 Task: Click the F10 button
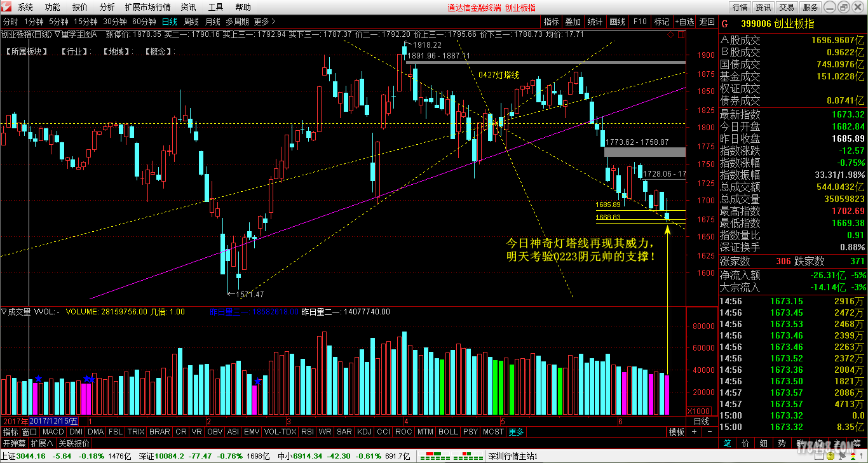coord(640,22)
